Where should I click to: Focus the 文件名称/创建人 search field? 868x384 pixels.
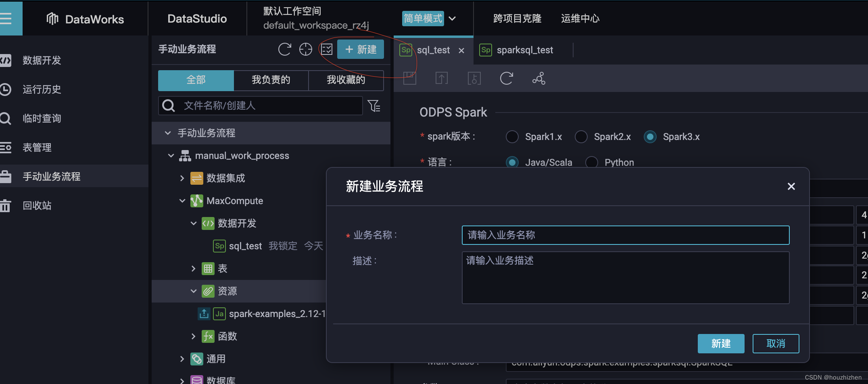[x=261, y=106]
